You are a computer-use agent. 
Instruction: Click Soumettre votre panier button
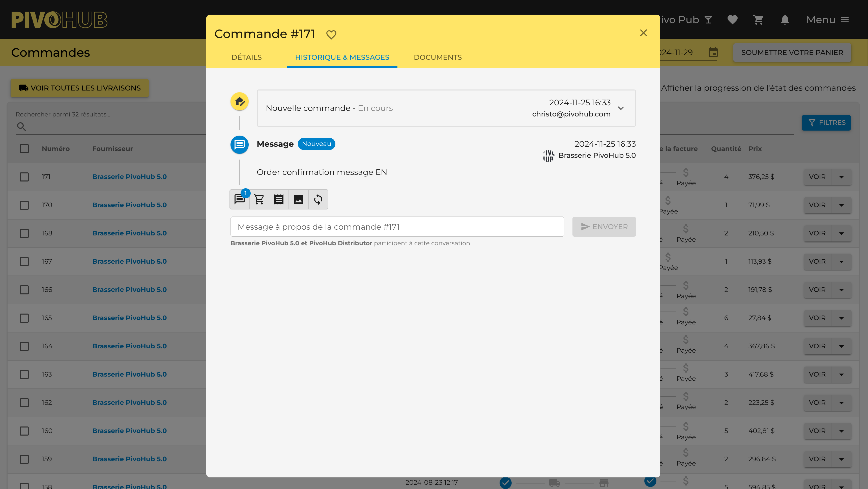coord(792,52)
